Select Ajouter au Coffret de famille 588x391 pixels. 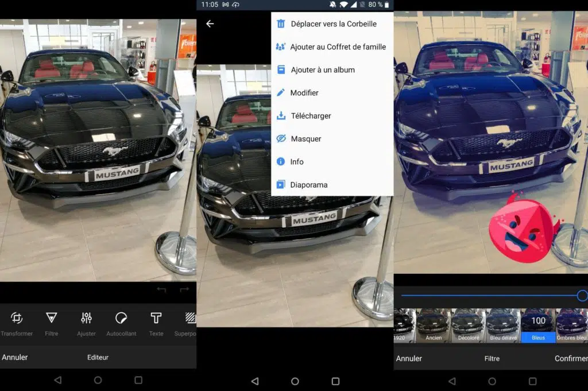(332, 47)
